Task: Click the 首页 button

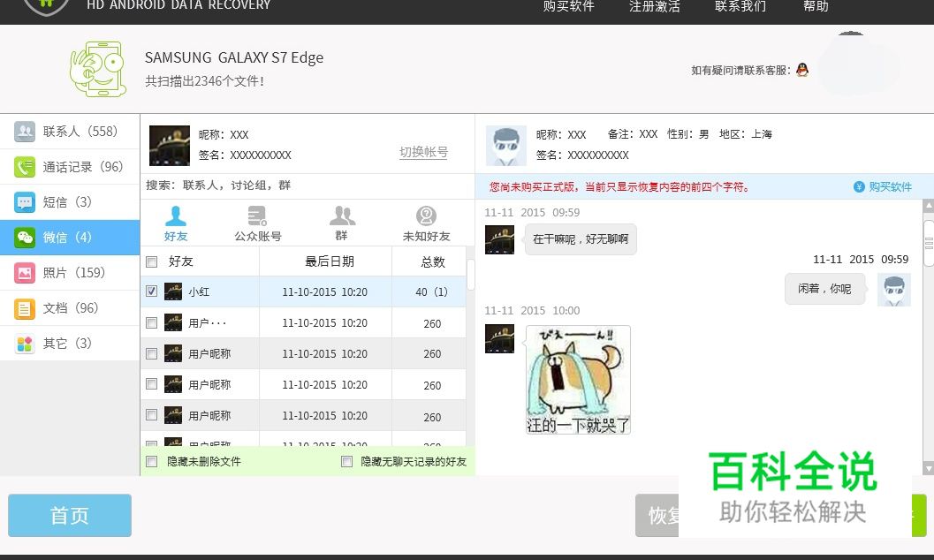Action: 70,515
